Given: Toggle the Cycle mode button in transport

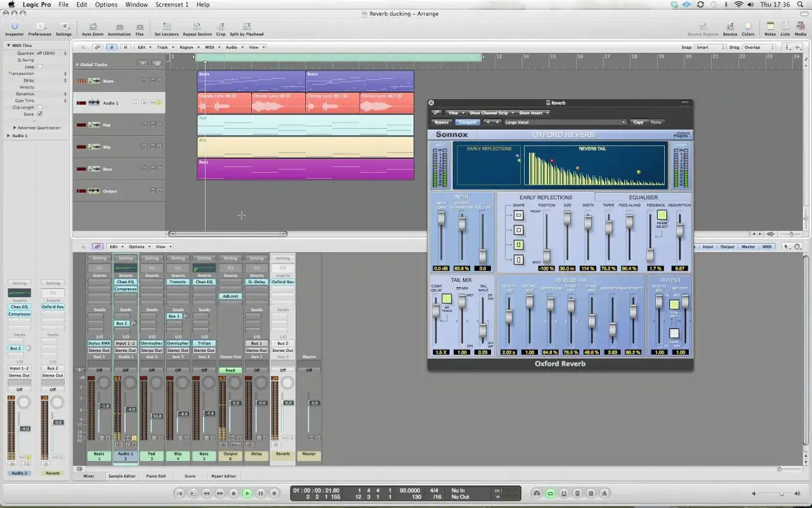Looking at the screenshot, I should pos(551,493).
